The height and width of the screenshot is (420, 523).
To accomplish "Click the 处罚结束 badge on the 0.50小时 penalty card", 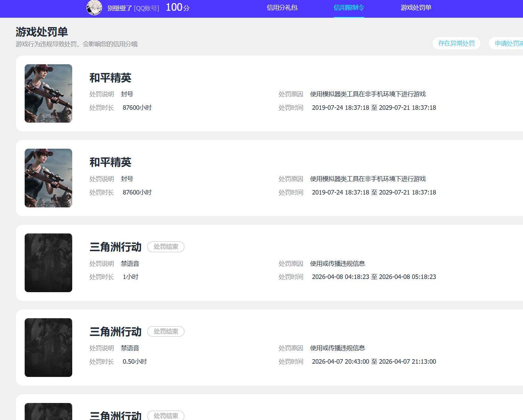I will click(x=166, y=331).
